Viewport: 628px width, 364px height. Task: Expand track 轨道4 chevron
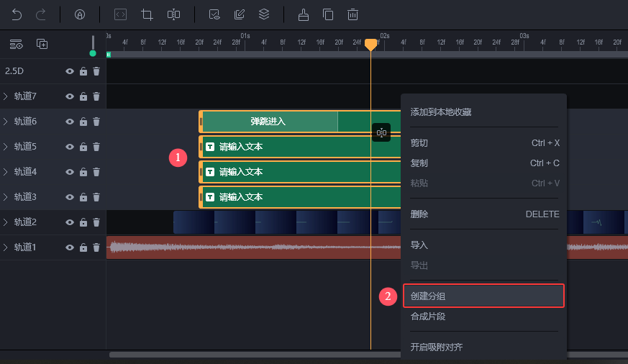coord(6,172)
